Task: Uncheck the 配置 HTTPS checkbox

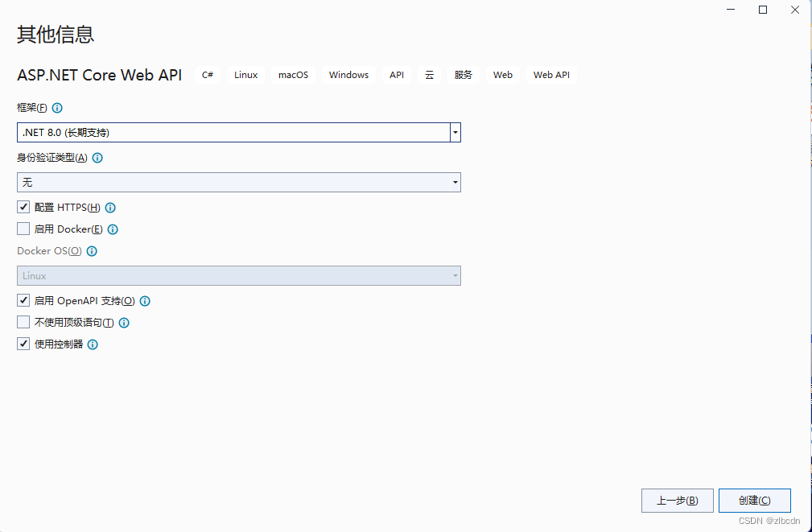Action: 23,207
